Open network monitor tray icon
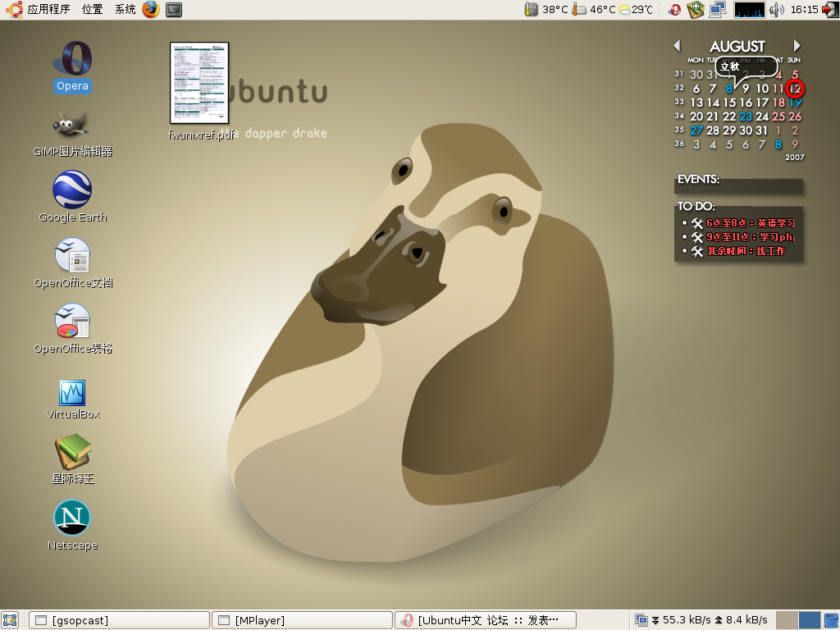Viewport: 840px width, 630px height. (x=718, y=10)
